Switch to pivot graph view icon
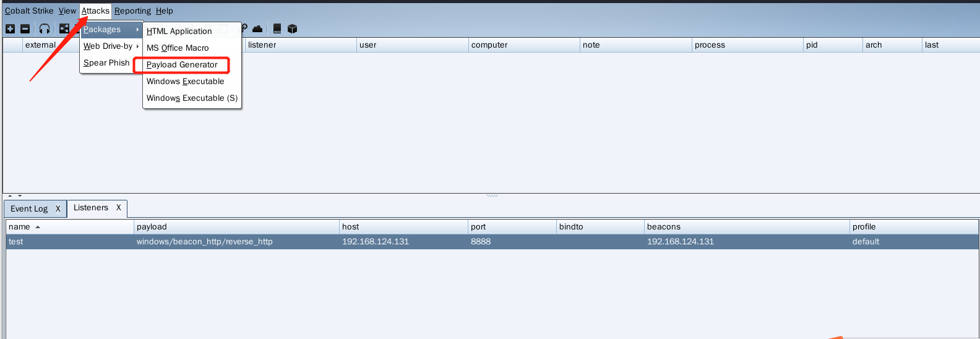This screenshot has height=339, width=980. pos(64,28)
